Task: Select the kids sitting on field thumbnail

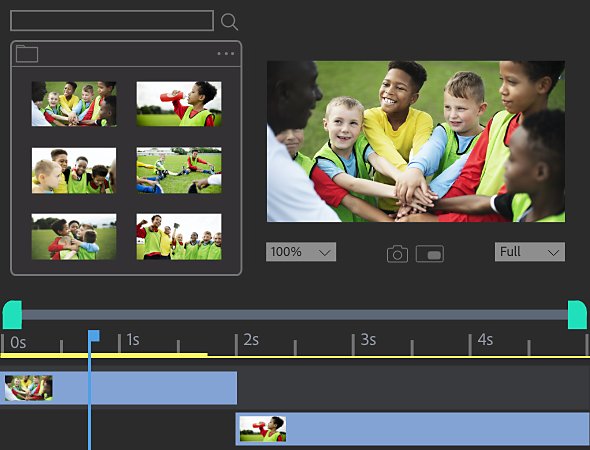Action: (179, 170)
